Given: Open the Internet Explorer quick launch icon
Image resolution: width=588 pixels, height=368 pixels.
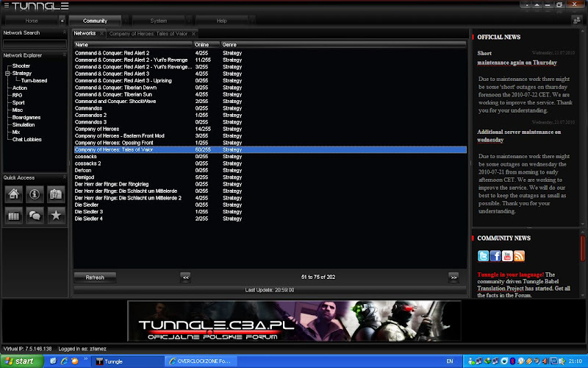Looking at the screenshot, I should click(x=64, y=361).
